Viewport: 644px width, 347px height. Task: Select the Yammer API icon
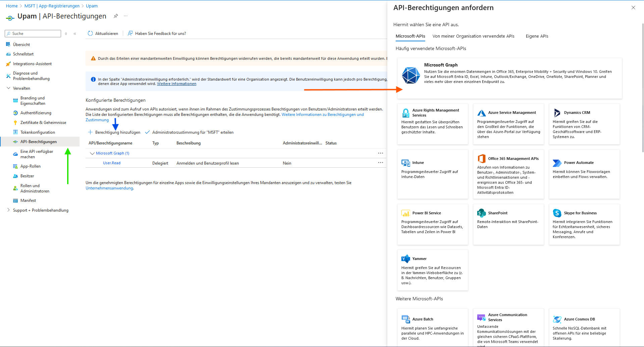coord(405,259)
